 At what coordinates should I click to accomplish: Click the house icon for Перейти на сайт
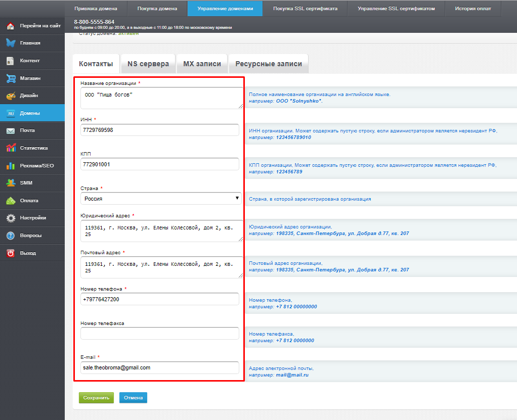[x=11, y=26]
